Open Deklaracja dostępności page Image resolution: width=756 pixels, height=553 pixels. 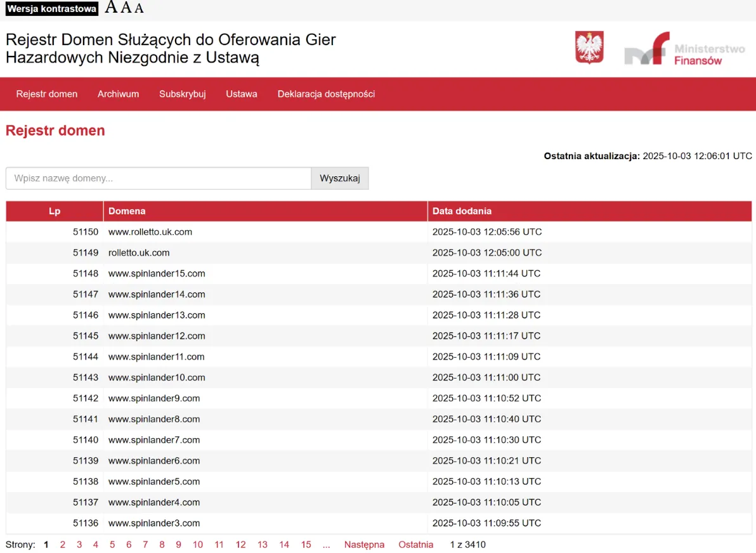pos(326,94)
